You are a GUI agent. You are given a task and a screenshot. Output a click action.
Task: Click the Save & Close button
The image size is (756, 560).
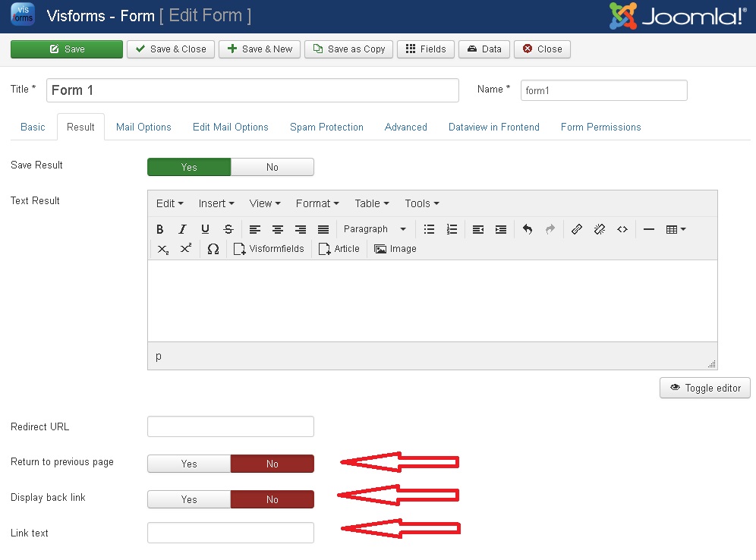tap(170, 49)
